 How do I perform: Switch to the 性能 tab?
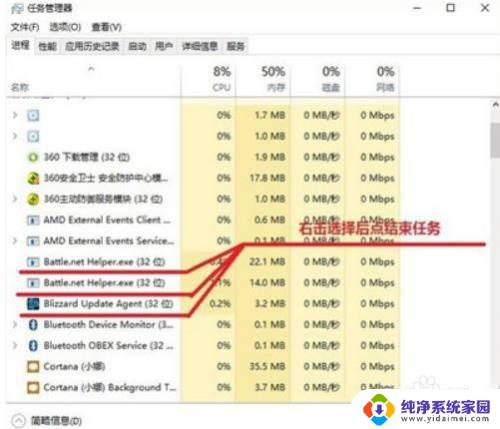coord(47,46)
